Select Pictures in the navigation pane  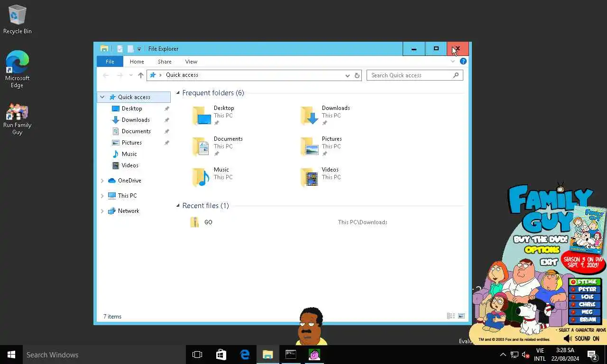tap(131, 143)
